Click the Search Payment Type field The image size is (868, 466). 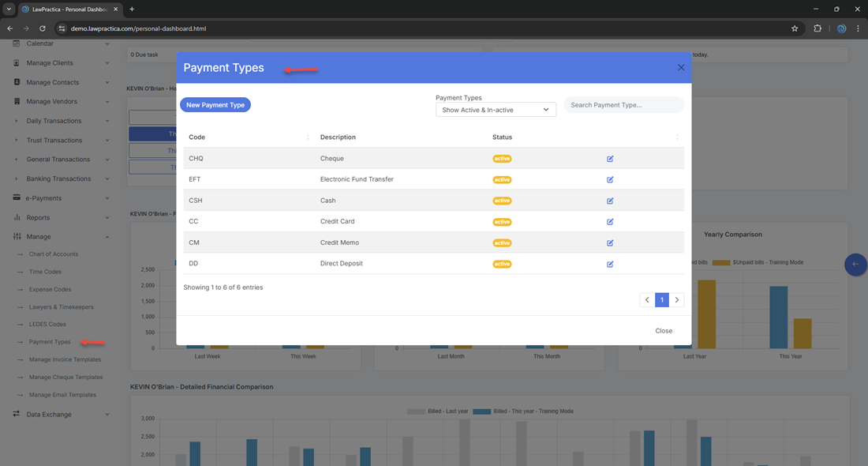[623, 105]
